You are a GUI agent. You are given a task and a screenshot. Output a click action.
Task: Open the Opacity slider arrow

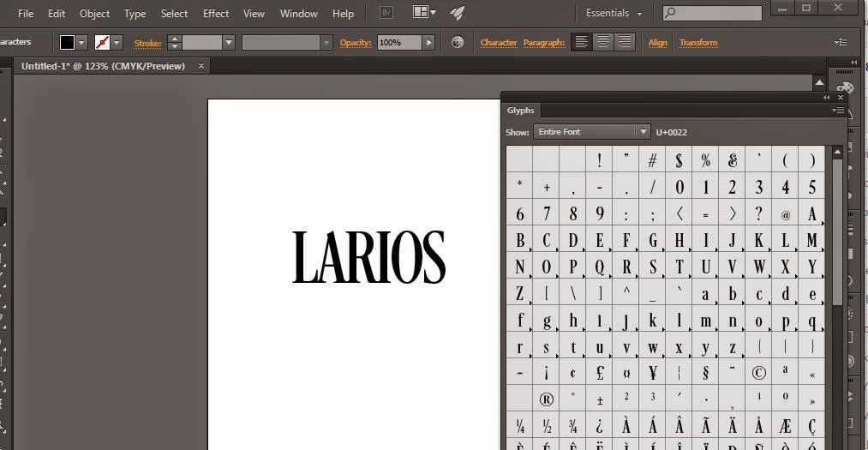click(x=428, y=42)
